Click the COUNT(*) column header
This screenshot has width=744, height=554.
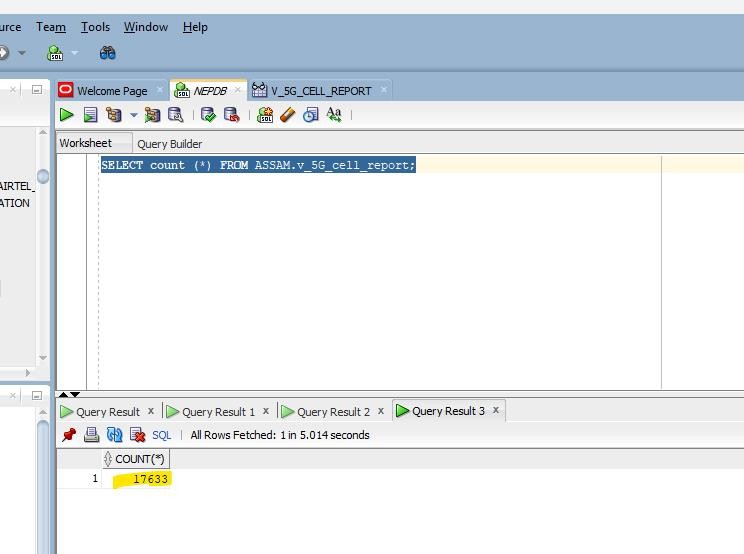(x=139, y=459)
